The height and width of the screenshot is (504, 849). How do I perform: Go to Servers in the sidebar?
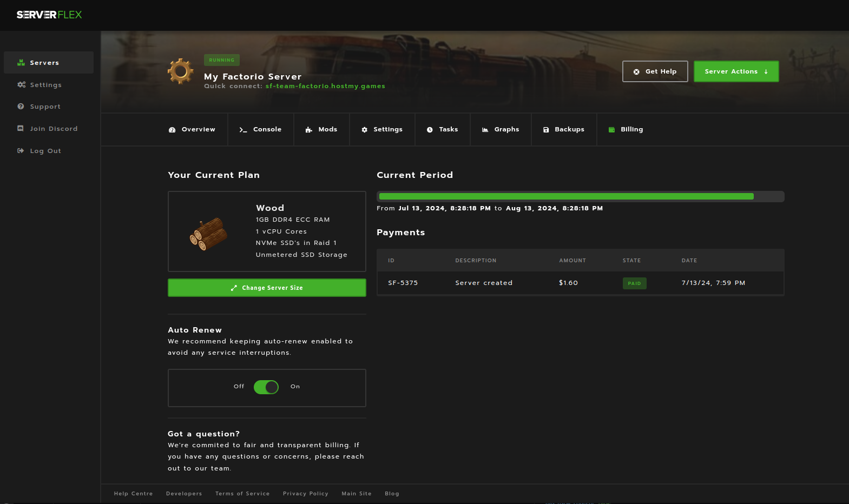(49, 63)
